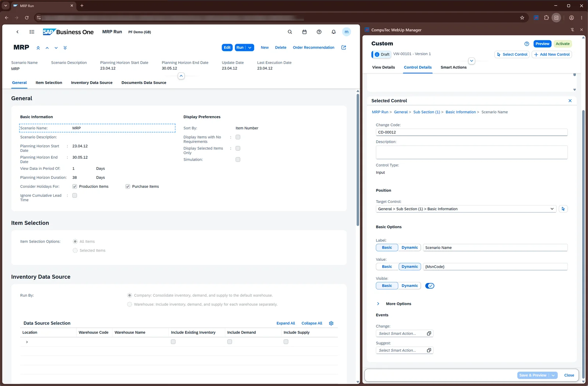Open the help question mark in SAP header

(x=319, y=32)
